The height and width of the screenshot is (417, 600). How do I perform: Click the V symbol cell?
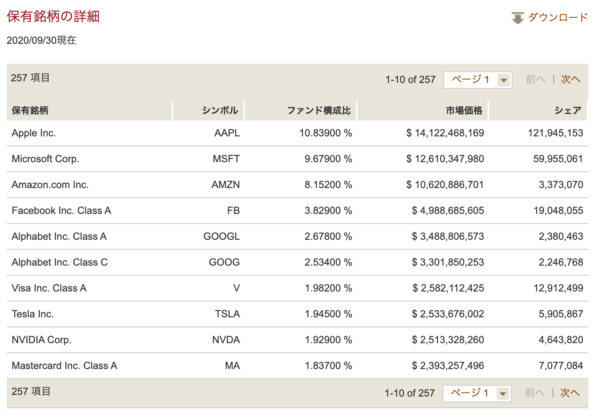point(236,288)
